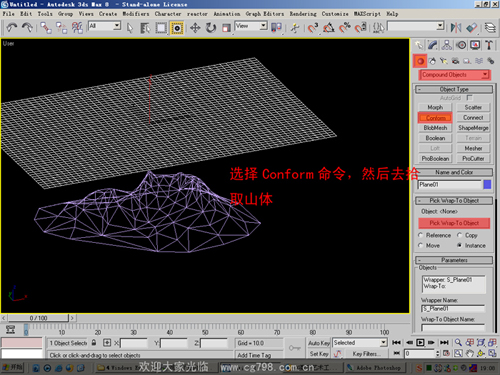This screenshot has height=375, width=500.
Task: Click the Windows Start button
Action: click(x=13, y=367)
